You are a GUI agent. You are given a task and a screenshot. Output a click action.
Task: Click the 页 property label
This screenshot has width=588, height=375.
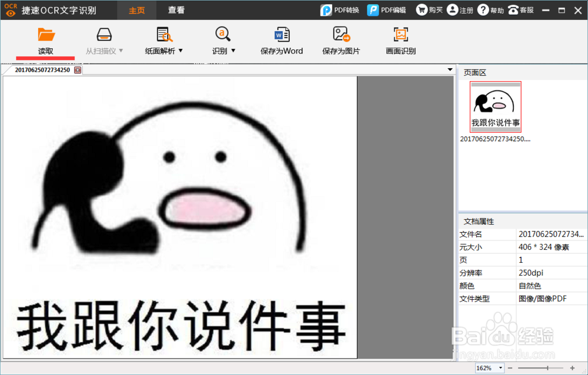pos(463,260)
